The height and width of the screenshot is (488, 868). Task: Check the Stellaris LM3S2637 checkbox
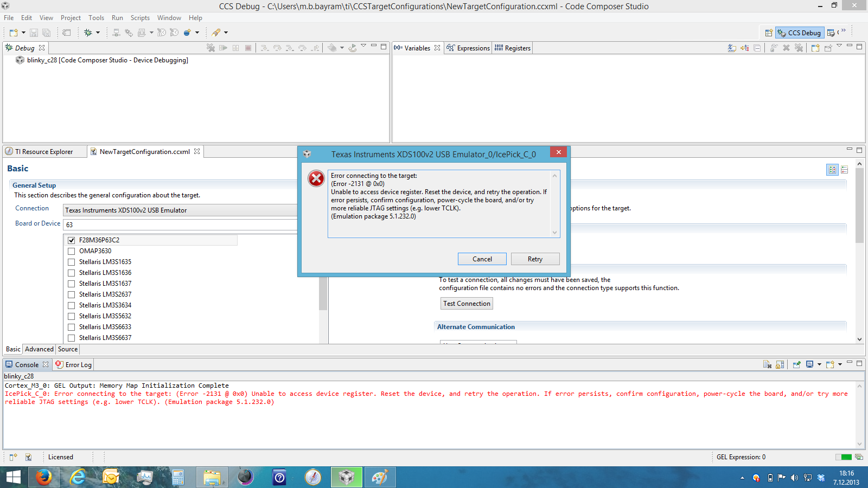pos(71,294)
